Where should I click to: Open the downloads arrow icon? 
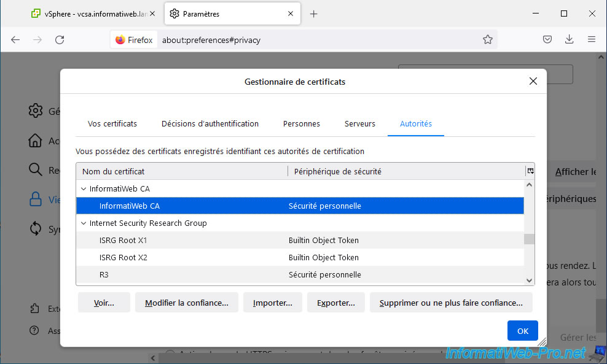pyautogui.click(x=569, y=40)
